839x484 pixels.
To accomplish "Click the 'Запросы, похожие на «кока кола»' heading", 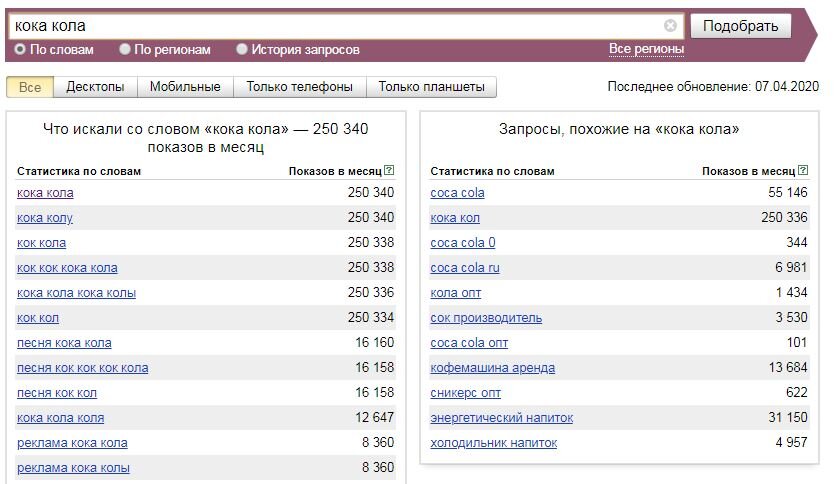I will click(x=619, y=129).
